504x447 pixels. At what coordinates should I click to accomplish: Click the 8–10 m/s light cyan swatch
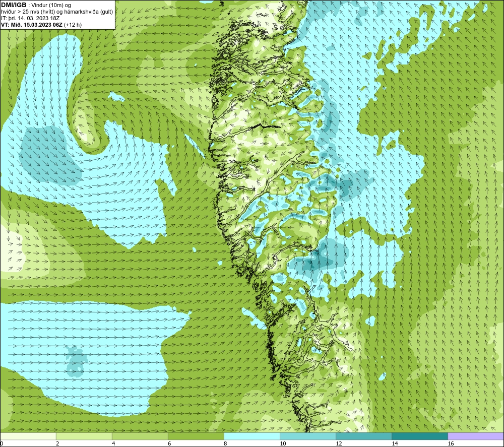point(252,436)
